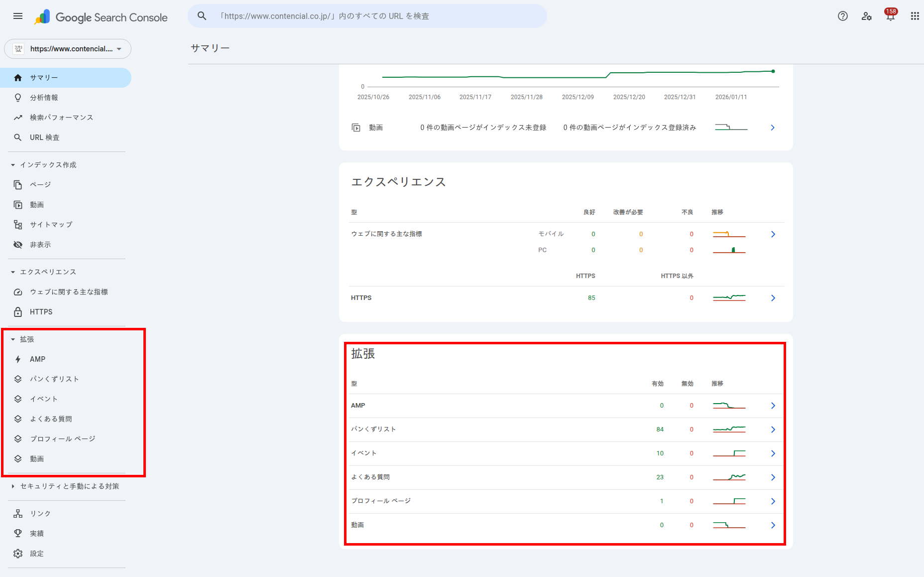The height and width of the screenshot is (577, 924).
Task: Expand the セキュリティと手動による対策 section
Action: coord(12,486)
